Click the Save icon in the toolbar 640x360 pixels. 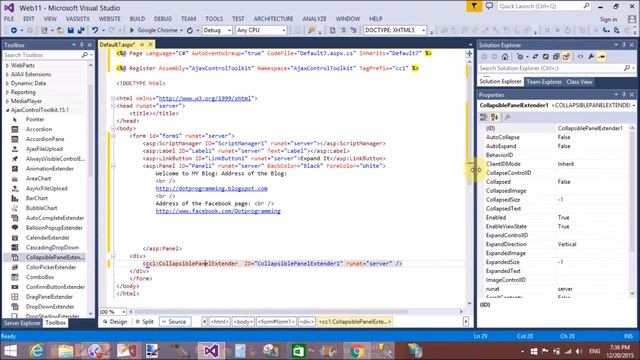(71, 30)
